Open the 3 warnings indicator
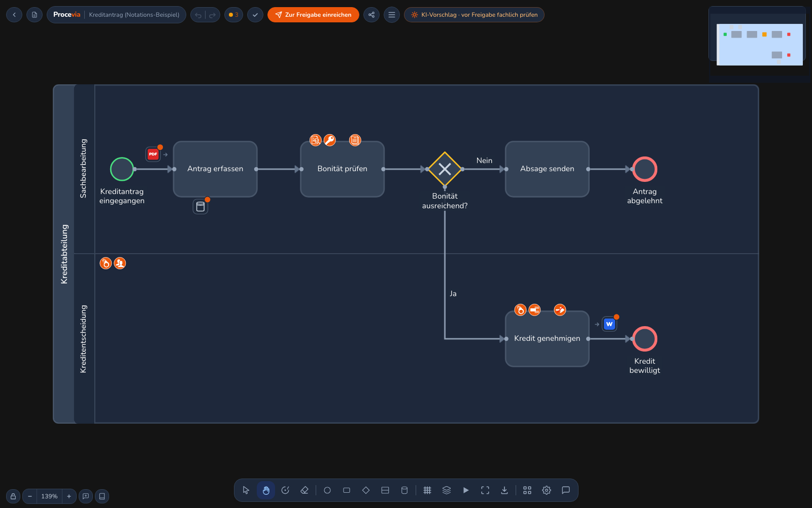 [x=233, y=15]
